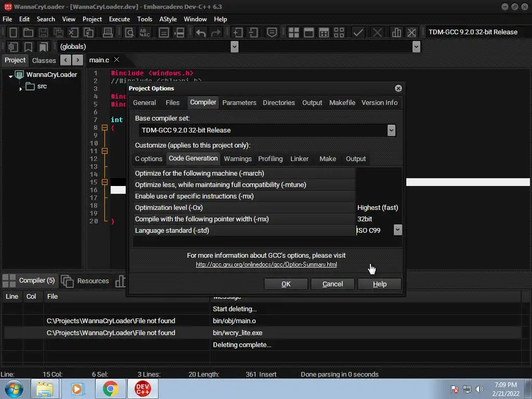Open the Language standard ISO C99 dropdown
The image size is (532, 399).
397,230
